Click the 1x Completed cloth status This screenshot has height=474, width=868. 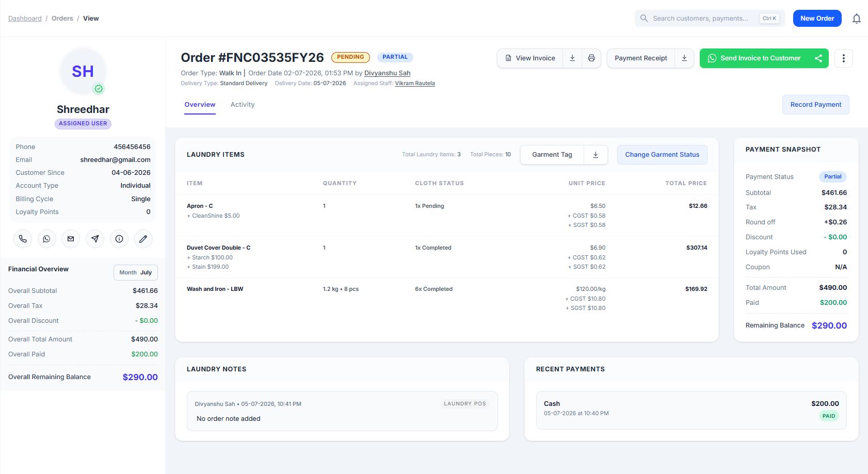433,248
